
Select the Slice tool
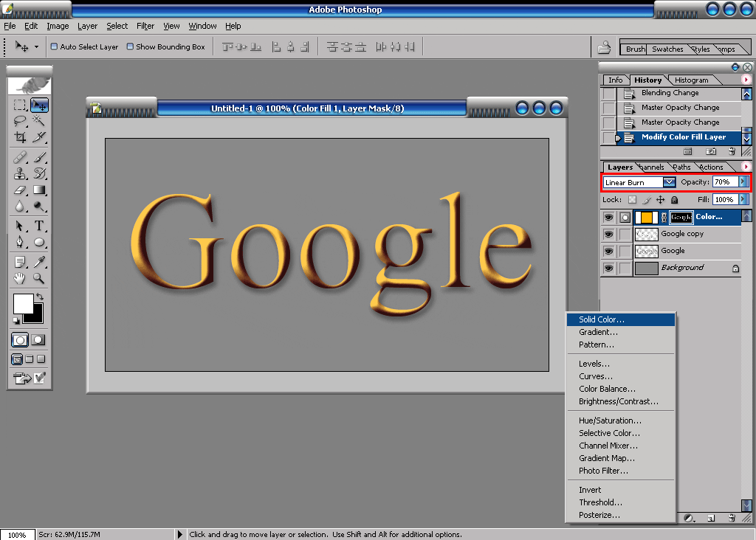(39, 137)
